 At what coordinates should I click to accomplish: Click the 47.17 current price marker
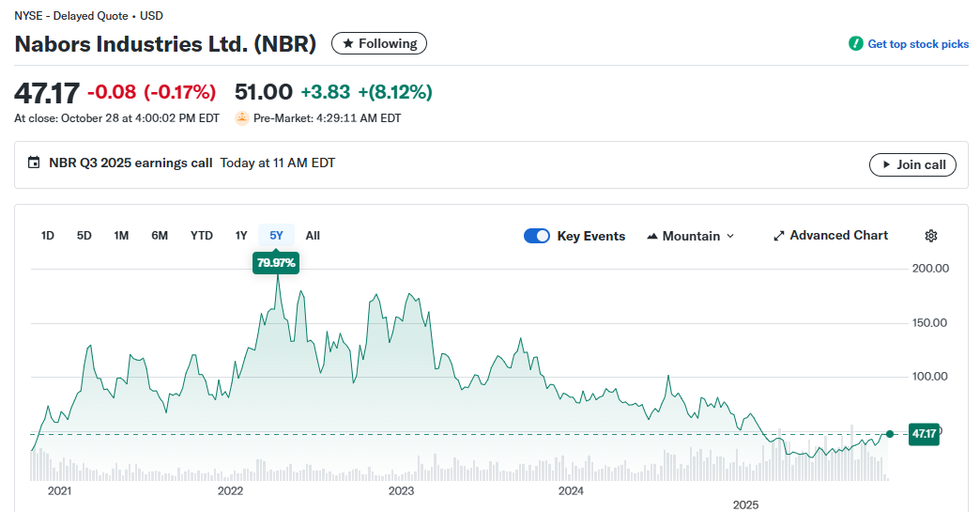924,433
